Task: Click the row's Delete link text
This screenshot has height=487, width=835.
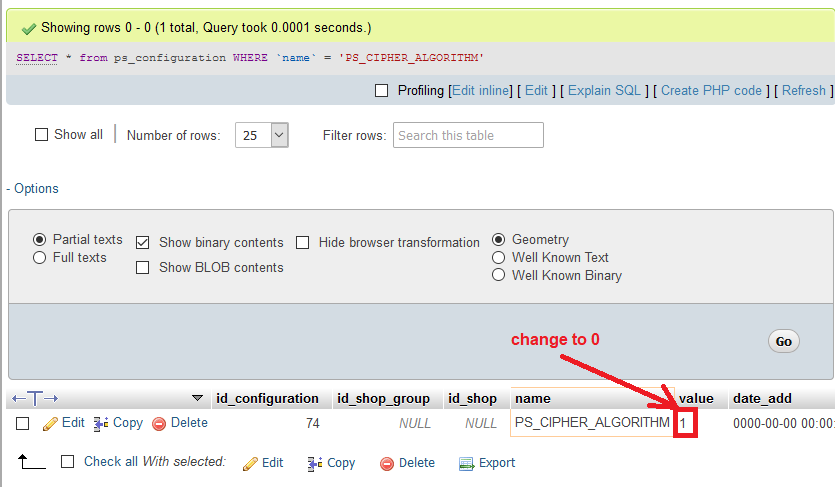Action: click(189, 423)
